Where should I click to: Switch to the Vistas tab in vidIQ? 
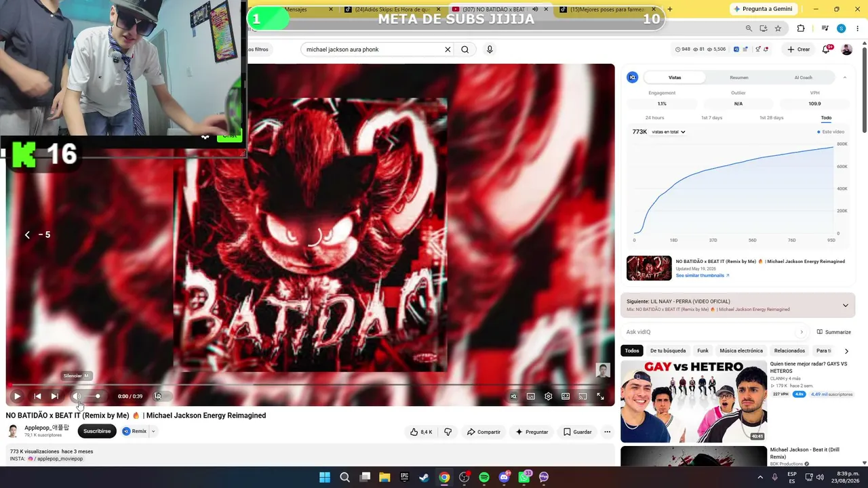(x=675, y=77)
